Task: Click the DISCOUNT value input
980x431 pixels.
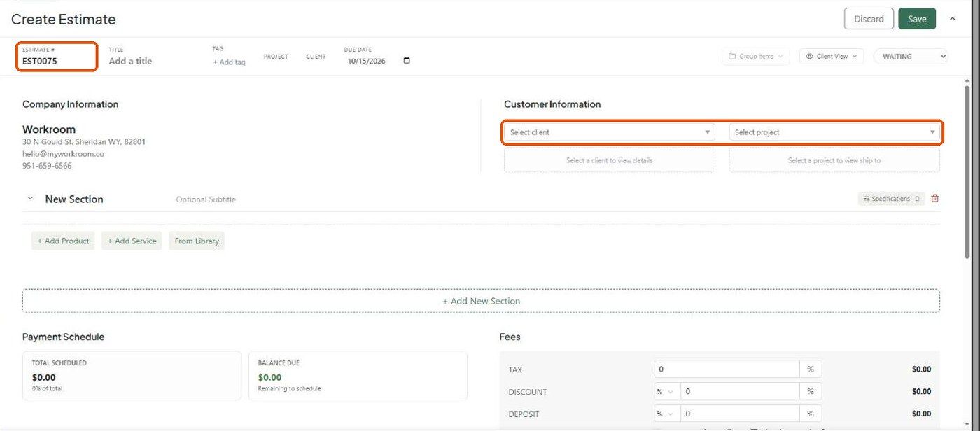Action: coord(741,392)
